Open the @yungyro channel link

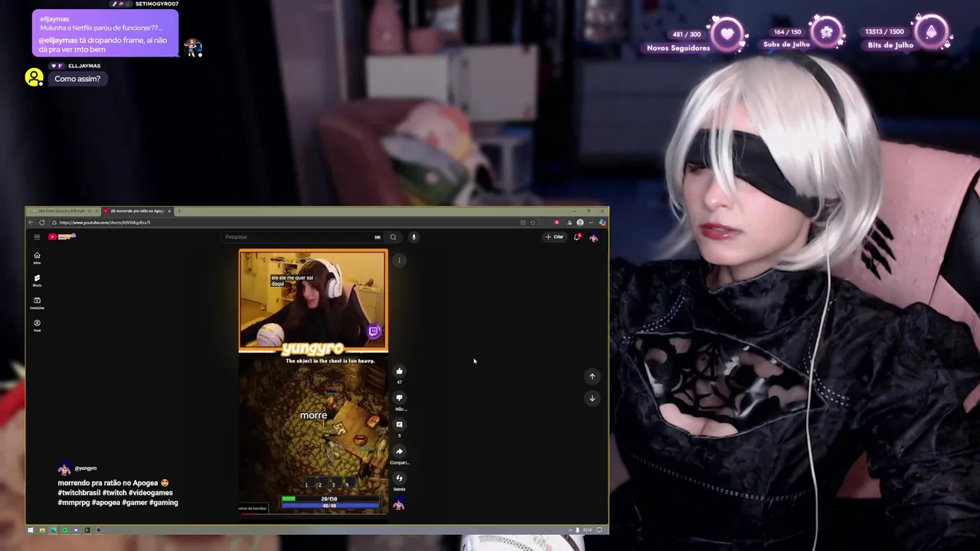click(86, 468)
